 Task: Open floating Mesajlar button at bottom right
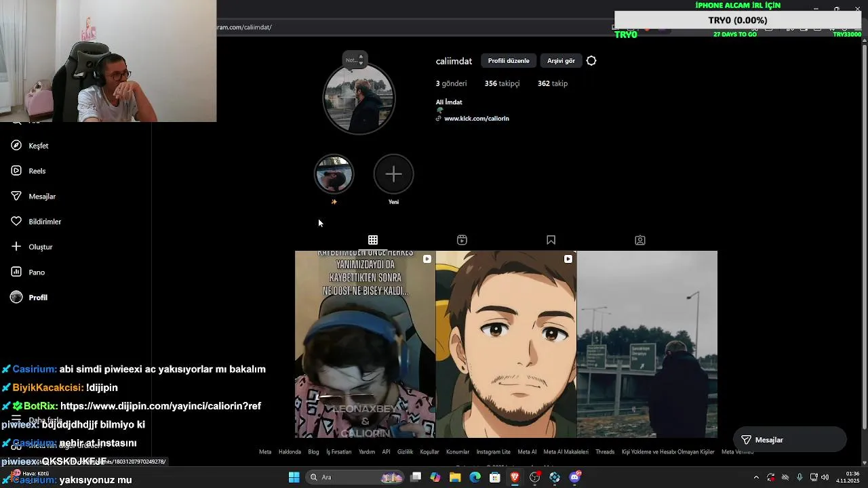click(790, 440)
